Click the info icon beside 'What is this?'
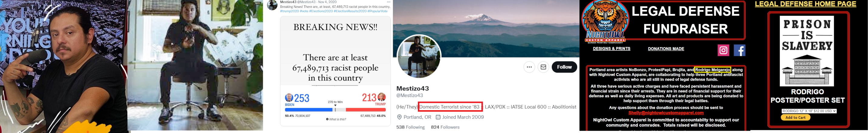Viewport: 868px width, 133px height. tap(327, 119)
